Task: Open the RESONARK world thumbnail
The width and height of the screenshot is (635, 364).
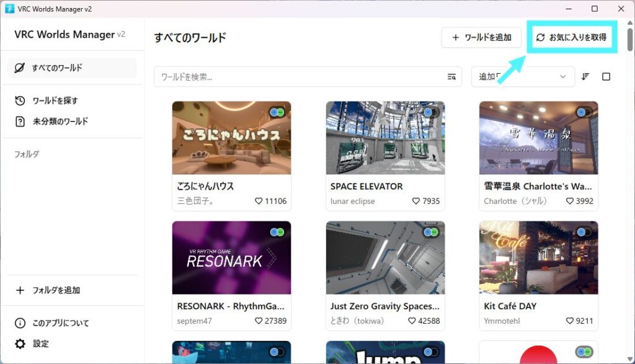Action: pyautogui.click(x=231, y=258)
